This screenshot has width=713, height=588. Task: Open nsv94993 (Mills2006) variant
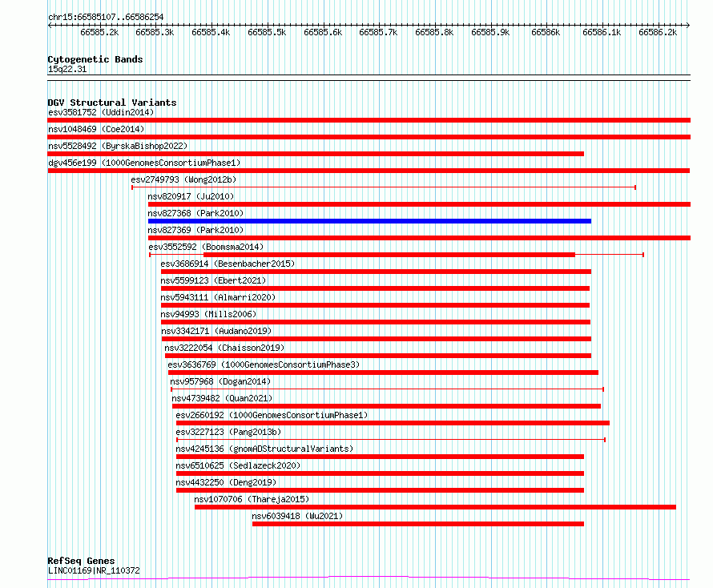coord(376,322)
